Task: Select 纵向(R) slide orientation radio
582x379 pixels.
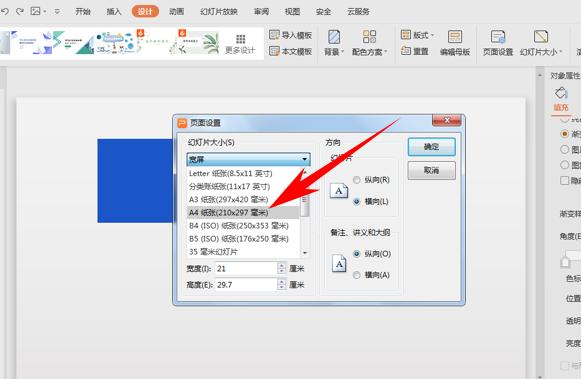Action: coord(356,180)
